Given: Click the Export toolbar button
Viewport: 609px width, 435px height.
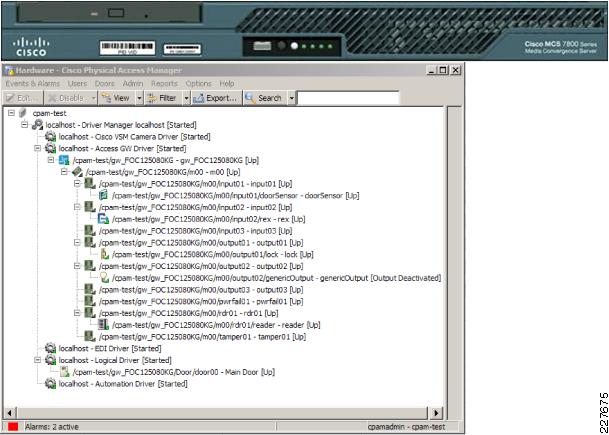Looking at the screenshot, I should [216, 98].
